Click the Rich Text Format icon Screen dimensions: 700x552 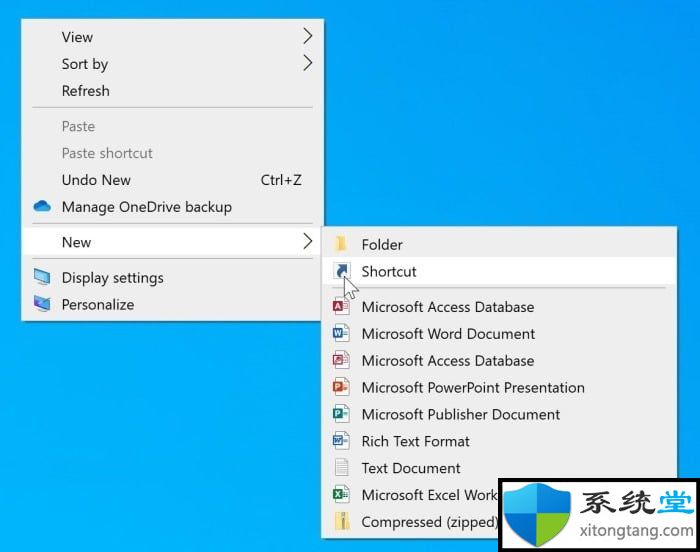(x=342, y=441)
